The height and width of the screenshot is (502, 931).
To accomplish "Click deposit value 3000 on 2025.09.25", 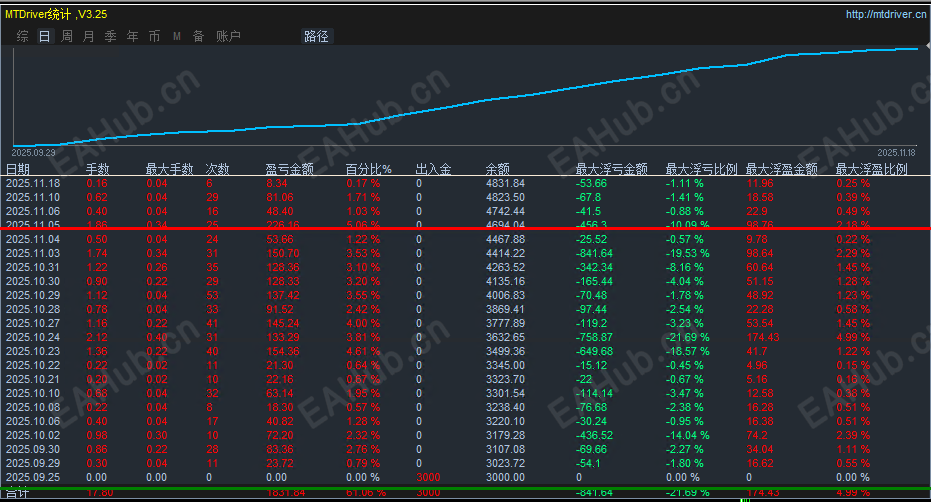I will (x=428, y=478).
